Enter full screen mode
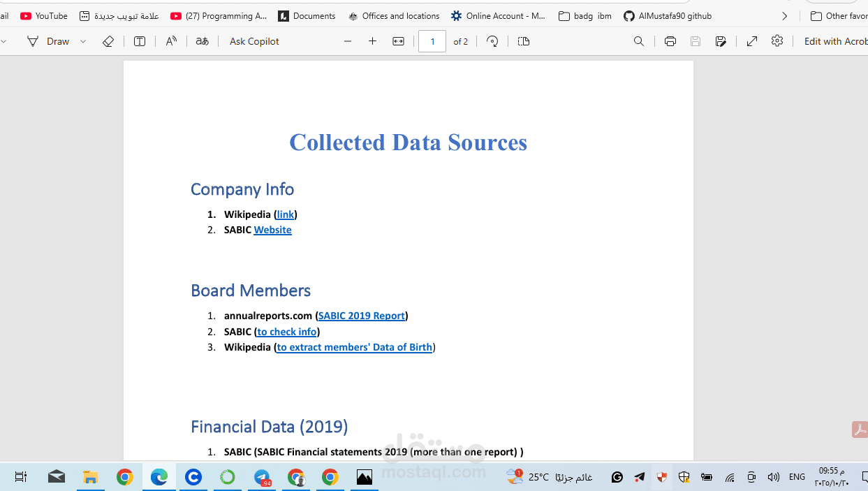This screenshot has width=868, height=491. coord(752,41)
